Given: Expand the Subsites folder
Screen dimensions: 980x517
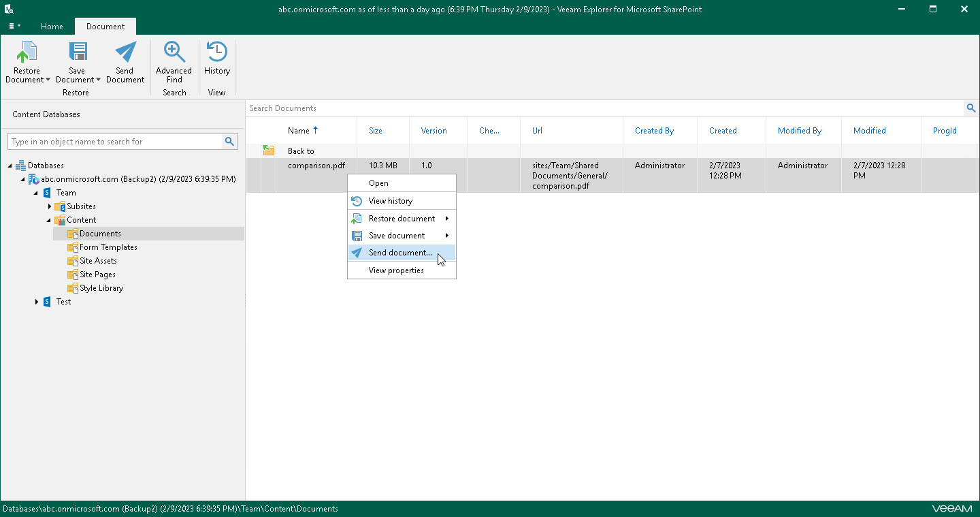Looking at the screenshot, I should point(49,206).
